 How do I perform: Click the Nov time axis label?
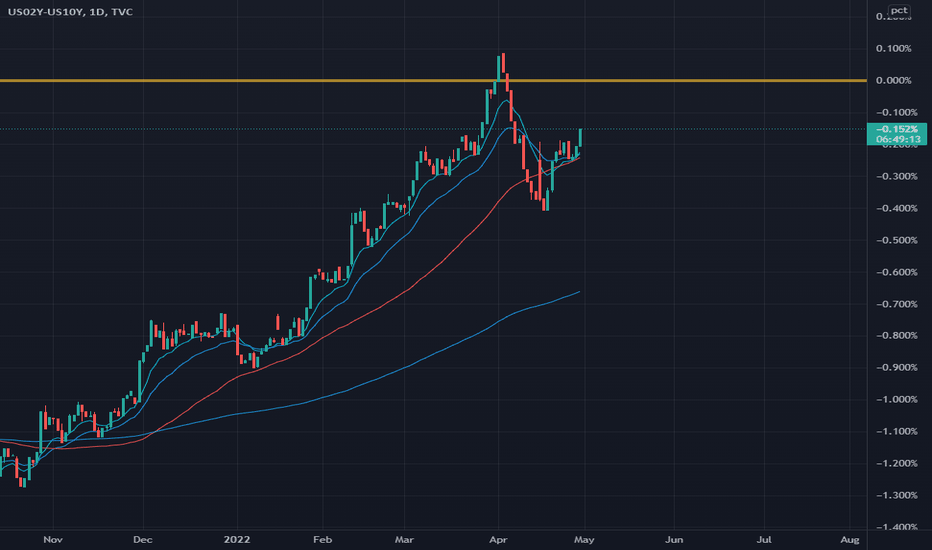(53, 539)
